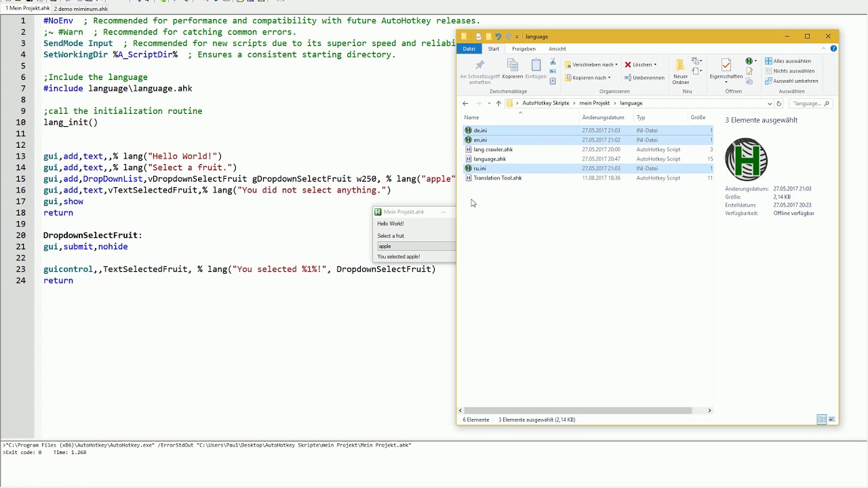Navigate up one folder level arrow

point(498,104)
